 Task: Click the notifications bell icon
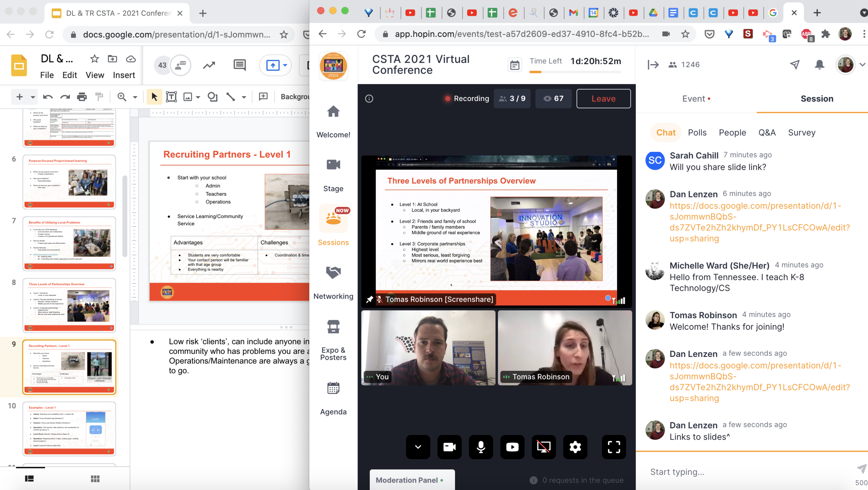point(819,65)
